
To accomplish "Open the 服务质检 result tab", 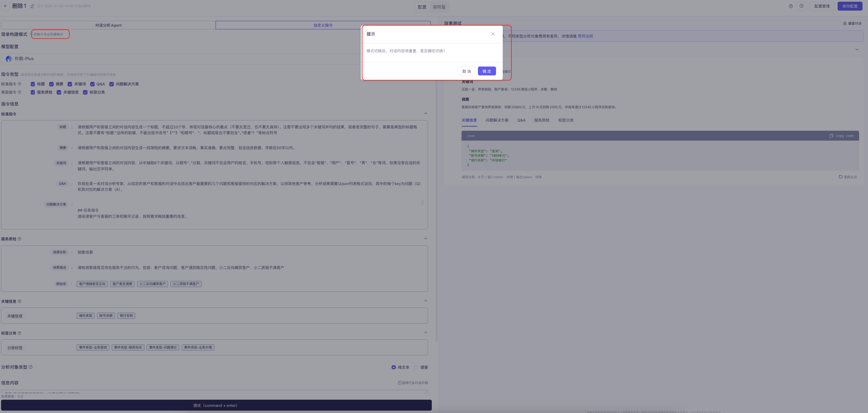I will coord(542,120).
